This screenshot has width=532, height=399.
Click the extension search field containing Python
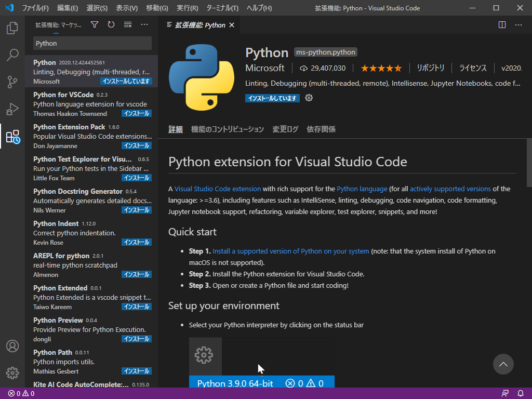[x=92, y=44]
